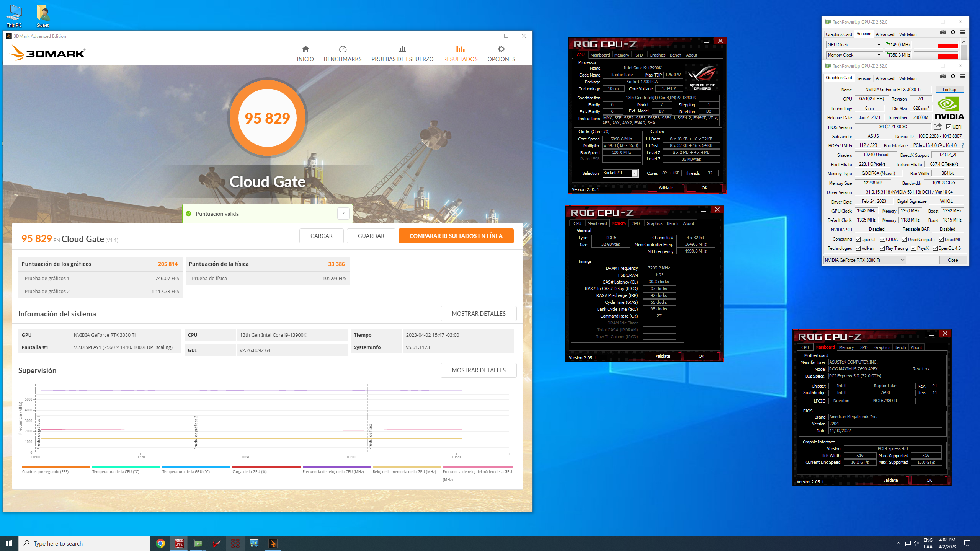Screen dimensions: 980x551
Task: Toggle the DirectML checkbox
Action: click(941, 240)
